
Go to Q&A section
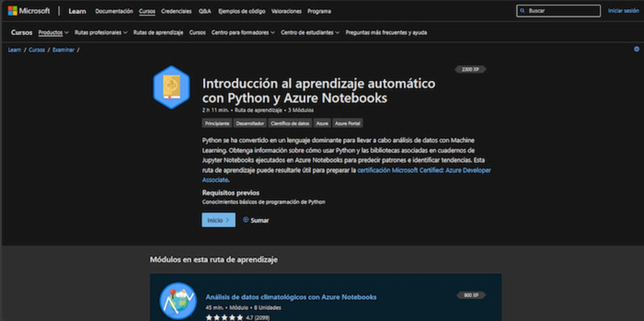tap(205, 11)
